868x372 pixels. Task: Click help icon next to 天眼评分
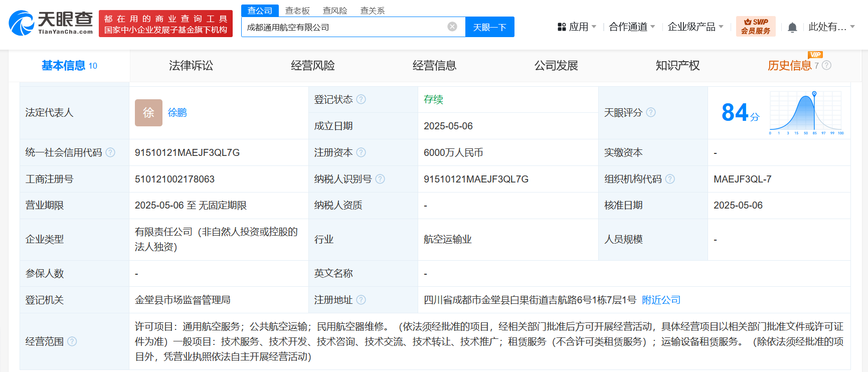[x=651, y=112]
